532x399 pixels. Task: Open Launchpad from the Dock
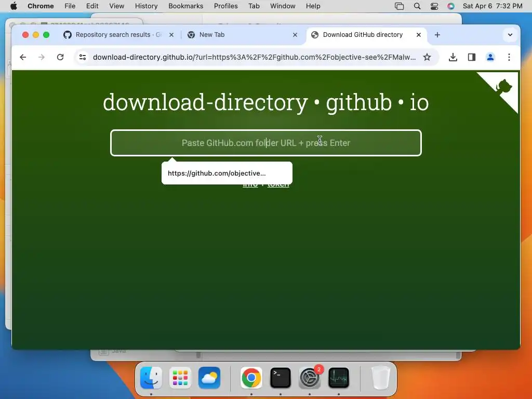[x=180, y=378]
